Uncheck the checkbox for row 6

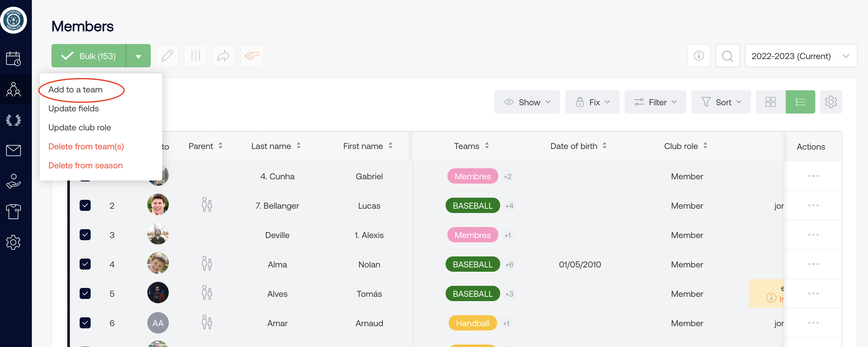[85, 323]
